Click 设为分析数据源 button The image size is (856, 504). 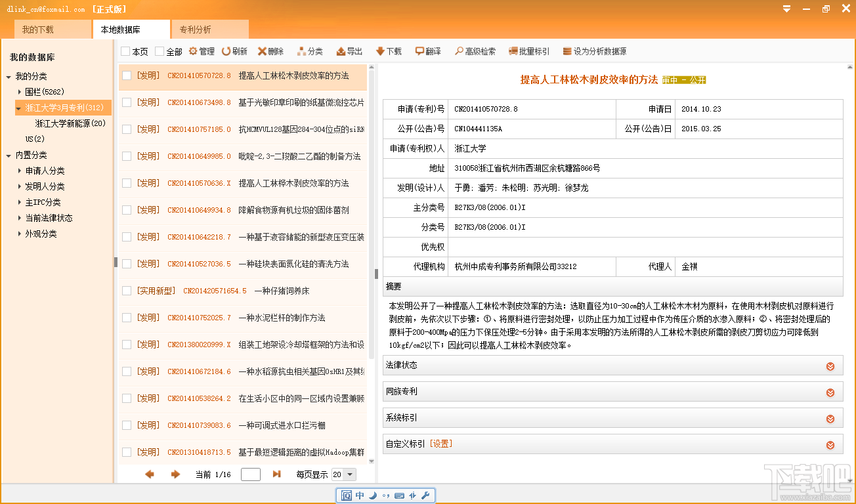595,51
